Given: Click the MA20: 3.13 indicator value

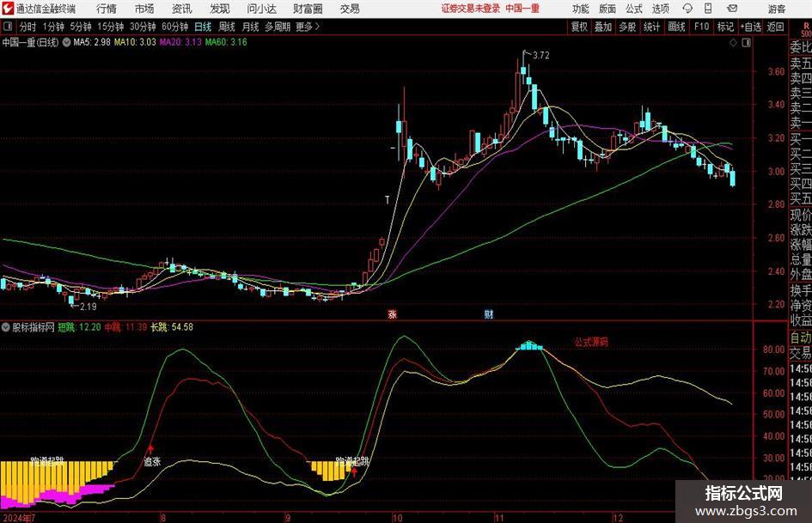Looking at the screenshot, I should click(180, 42).
